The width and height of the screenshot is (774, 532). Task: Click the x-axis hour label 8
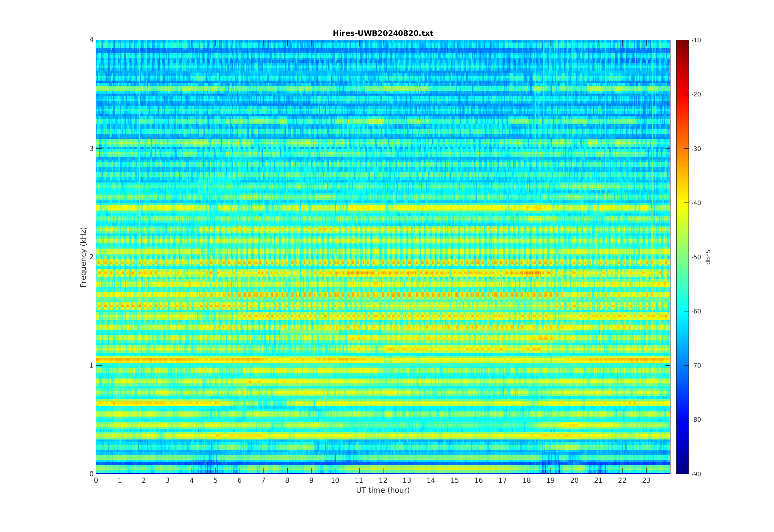pos(287,480)
